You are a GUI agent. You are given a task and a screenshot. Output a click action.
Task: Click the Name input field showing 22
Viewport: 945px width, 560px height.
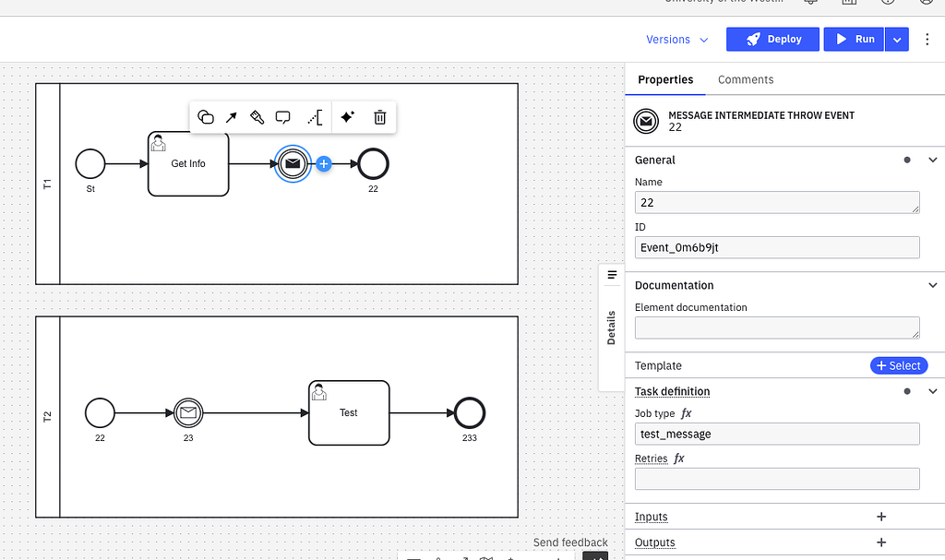click(776, 202)
